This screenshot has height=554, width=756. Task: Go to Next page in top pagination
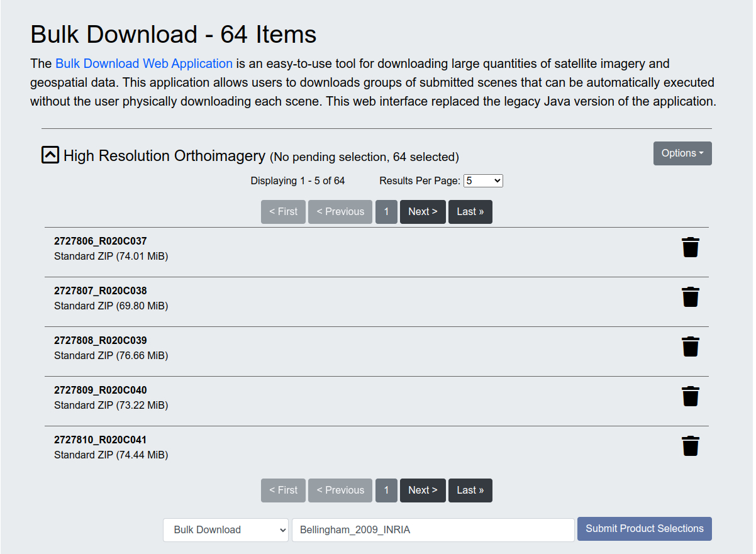[x=422, y=212]
